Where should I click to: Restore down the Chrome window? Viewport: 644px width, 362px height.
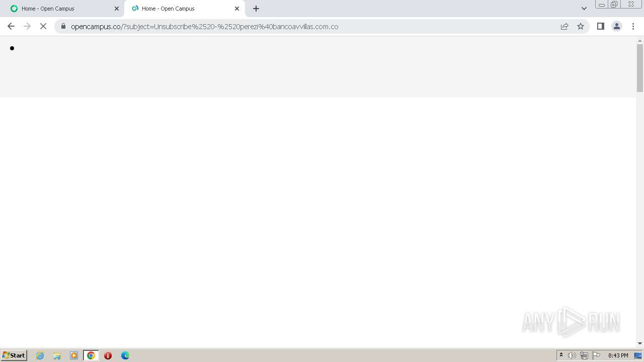coord(614,5)
